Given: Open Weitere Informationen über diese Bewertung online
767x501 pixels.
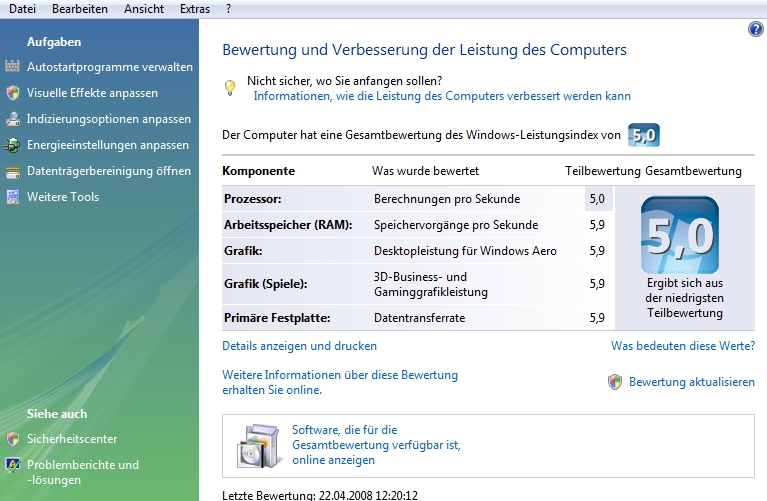Looking at the screenshot, I should (x=340, y=382).
